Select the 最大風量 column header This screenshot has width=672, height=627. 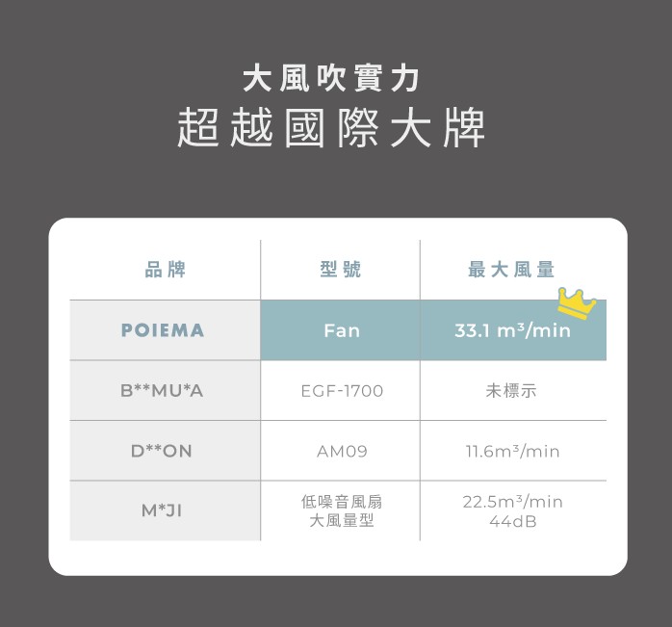click(512, 270)
